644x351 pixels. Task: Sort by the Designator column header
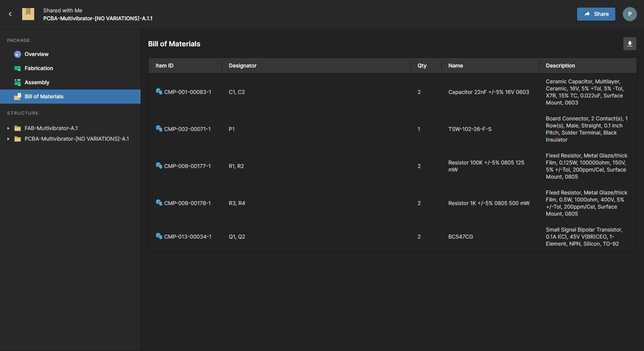[242, 66]
